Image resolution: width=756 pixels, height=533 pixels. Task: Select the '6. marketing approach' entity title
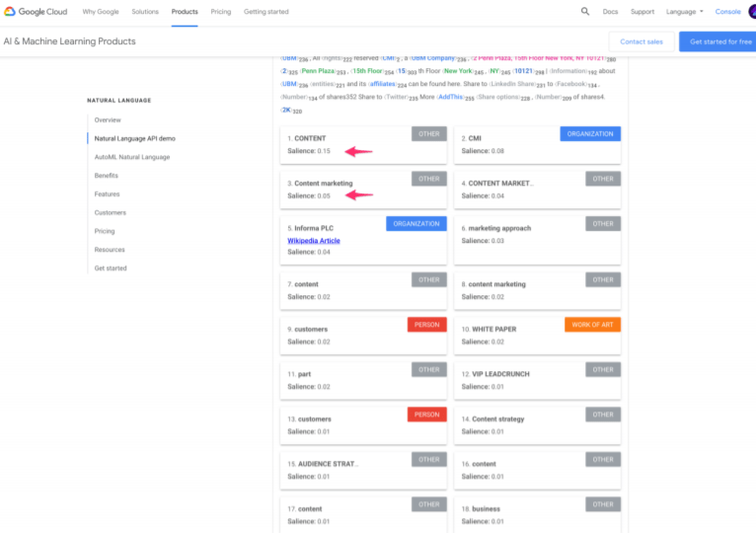[496, 228]
